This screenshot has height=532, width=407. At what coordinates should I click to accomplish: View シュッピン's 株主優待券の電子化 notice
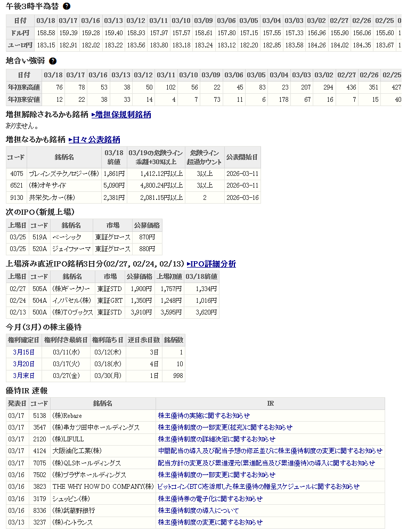click(210, 498)
